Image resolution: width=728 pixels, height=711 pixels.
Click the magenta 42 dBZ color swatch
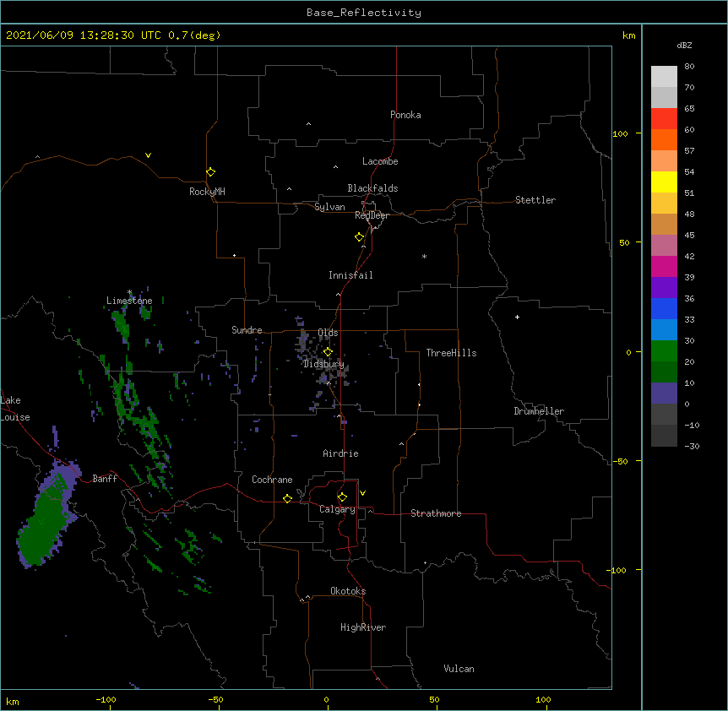[x=664, y=266]
